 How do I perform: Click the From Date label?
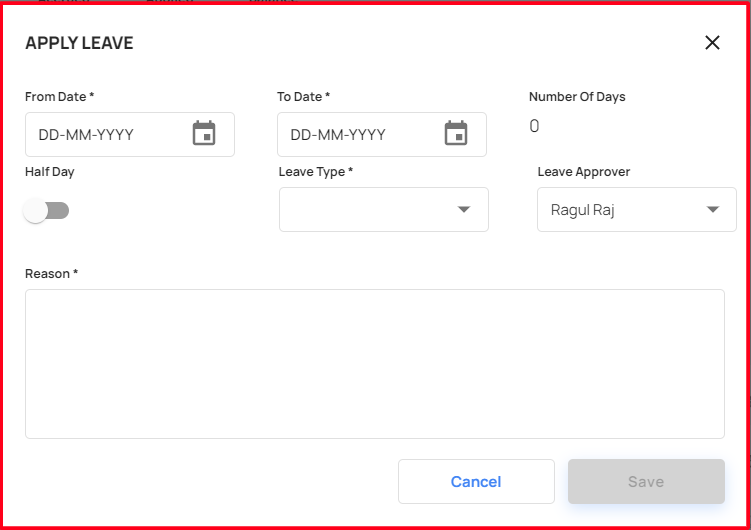click(59, 97)
